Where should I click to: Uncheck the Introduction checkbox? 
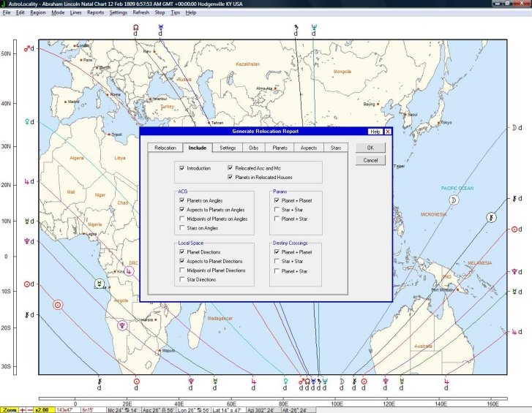point(182,168)
